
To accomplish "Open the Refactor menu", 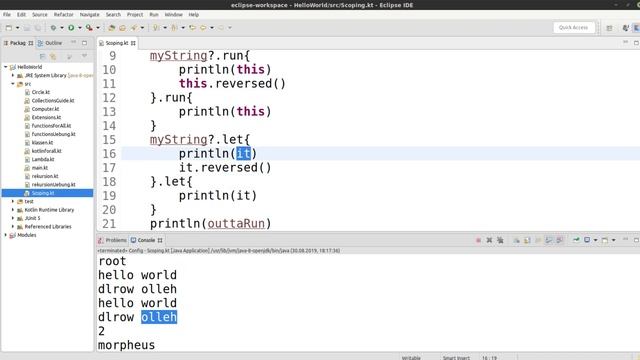I will tap(64, 14).
